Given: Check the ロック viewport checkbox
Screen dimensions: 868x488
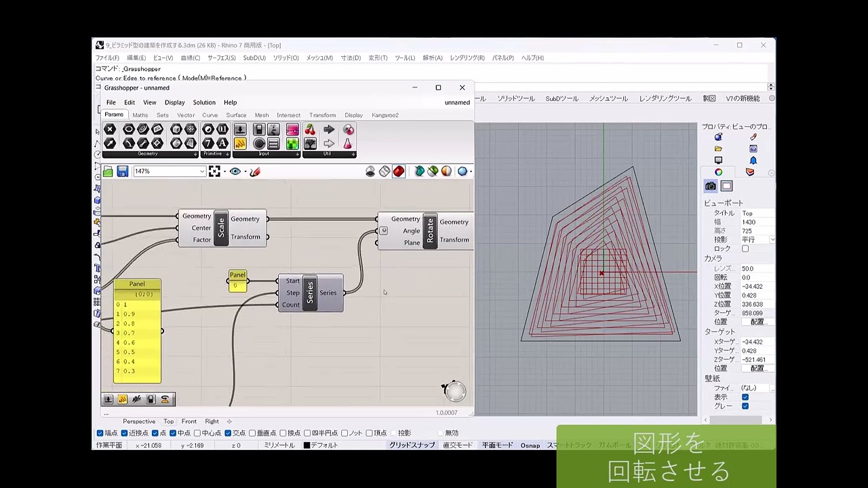Looking at the screenshot, I should [x=745, y=249].
